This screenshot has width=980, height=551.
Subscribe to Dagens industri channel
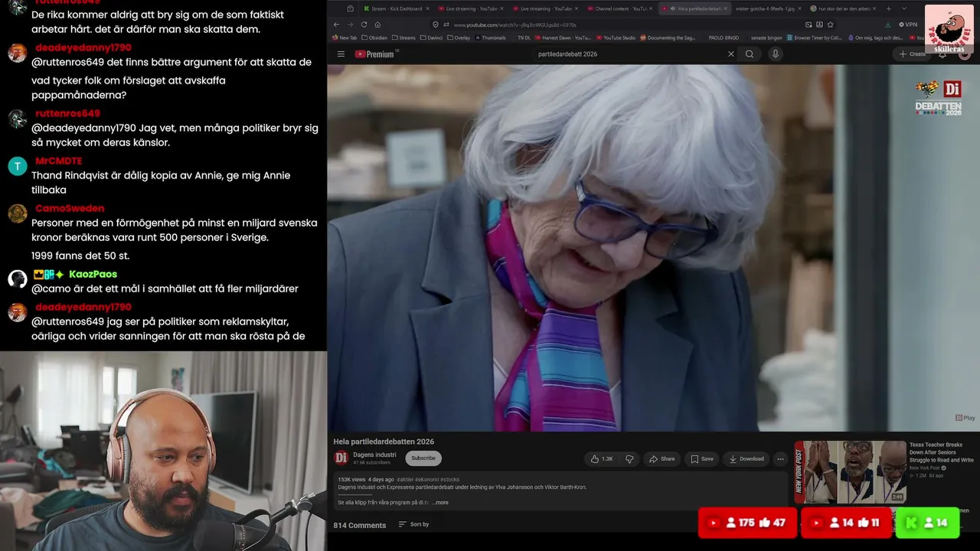tap(423, 458)
